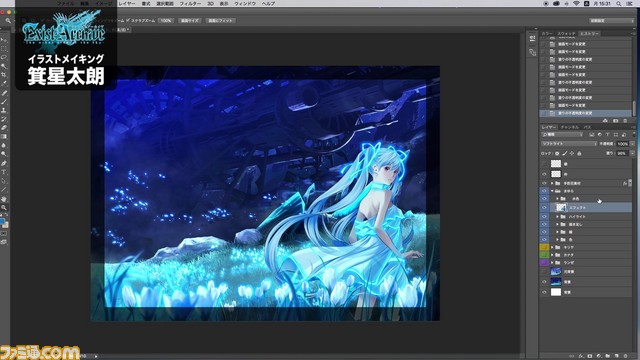Open macOS Spotlight search icon
Screen dimensions: 640x360
click(x=619, y=3)
